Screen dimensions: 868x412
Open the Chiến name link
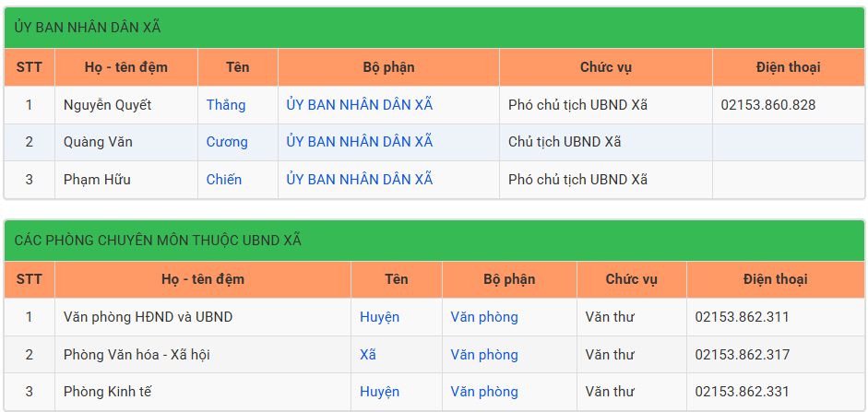[224, 180]
